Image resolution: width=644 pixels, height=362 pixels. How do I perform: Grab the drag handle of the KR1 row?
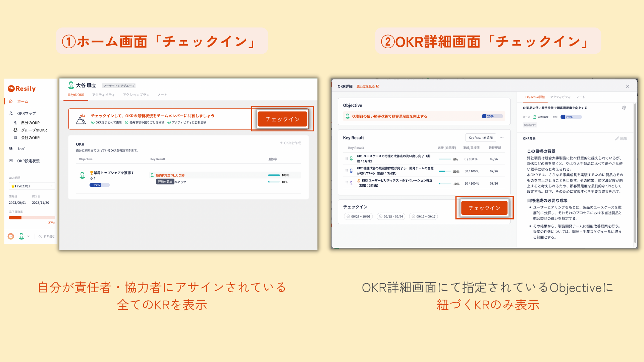click(x=346, y=159)
